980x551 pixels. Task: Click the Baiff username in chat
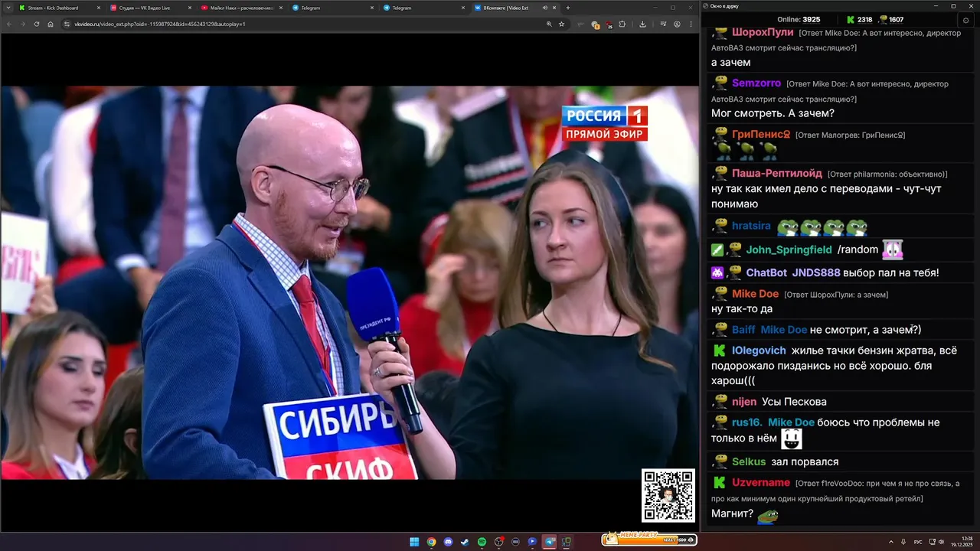(743, 329)
